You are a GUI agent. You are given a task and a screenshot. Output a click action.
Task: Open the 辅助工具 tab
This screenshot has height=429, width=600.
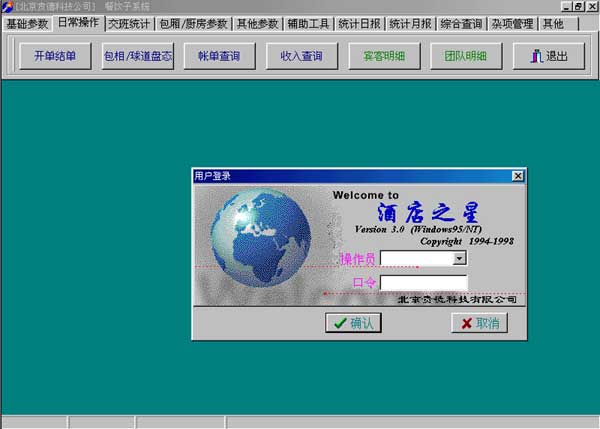308,24
